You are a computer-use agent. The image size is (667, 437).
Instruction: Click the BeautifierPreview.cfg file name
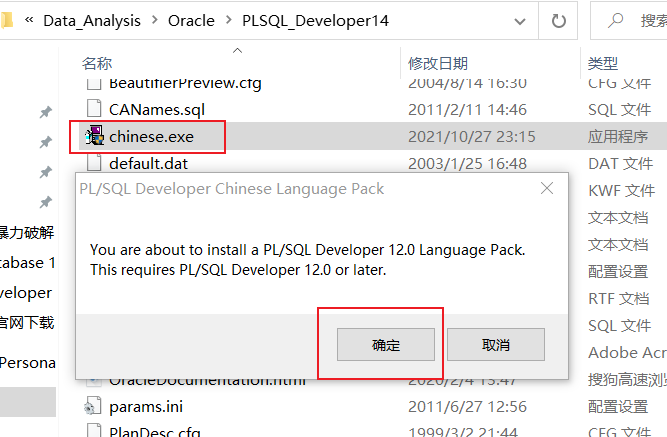pyautogui.click(x=185, y=83)
